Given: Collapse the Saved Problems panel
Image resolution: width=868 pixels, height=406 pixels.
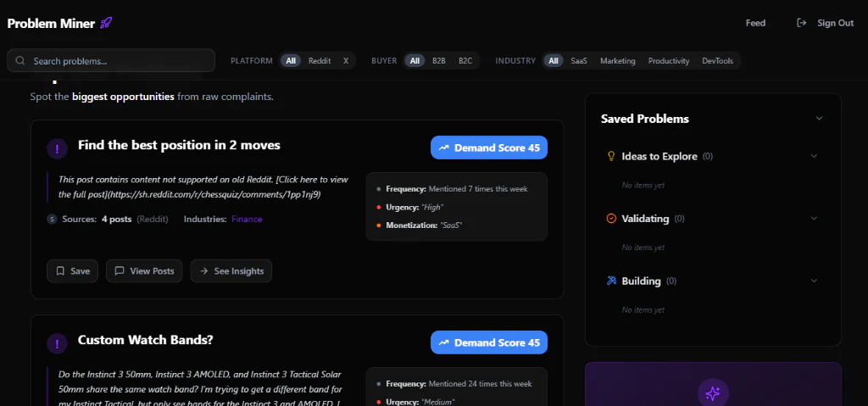Looking at the screenshot, I should (x=819, y=119).
